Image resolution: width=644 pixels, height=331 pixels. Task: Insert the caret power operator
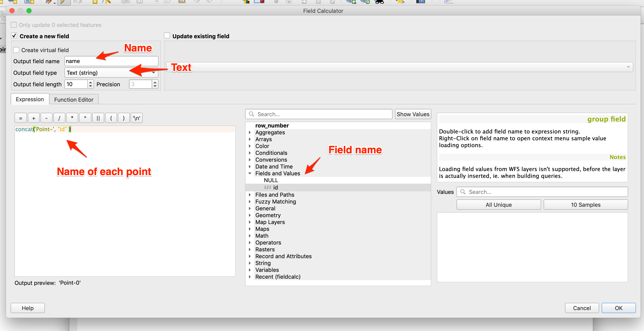coord(85,118)
